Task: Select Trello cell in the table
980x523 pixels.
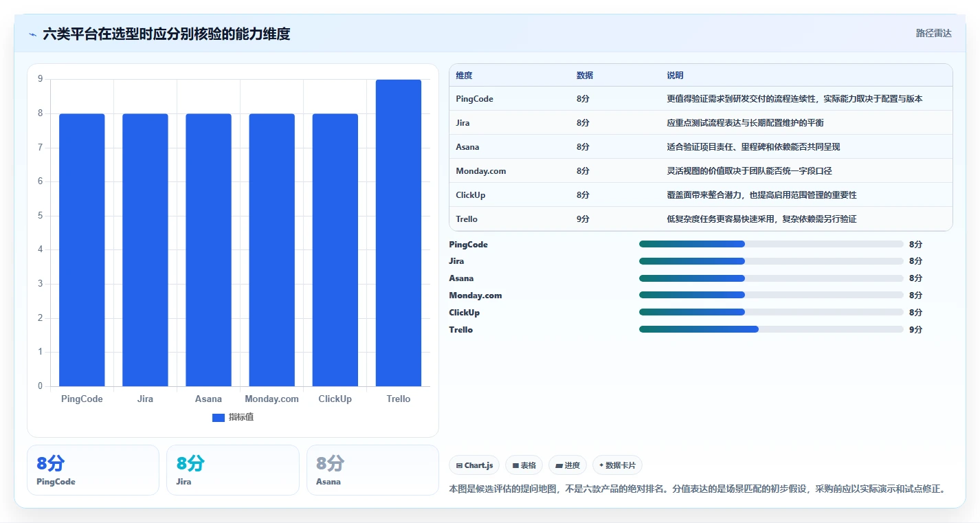Action: [x=467, y=219]
